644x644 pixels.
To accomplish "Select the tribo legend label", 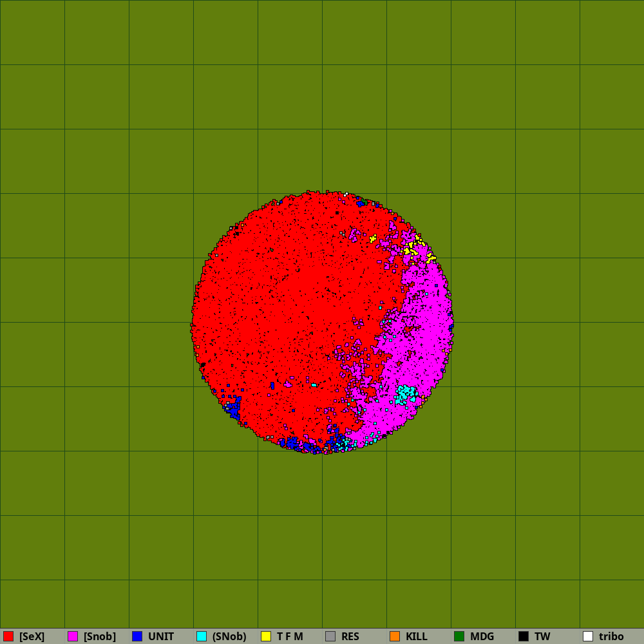I will [x=611, y=637].
